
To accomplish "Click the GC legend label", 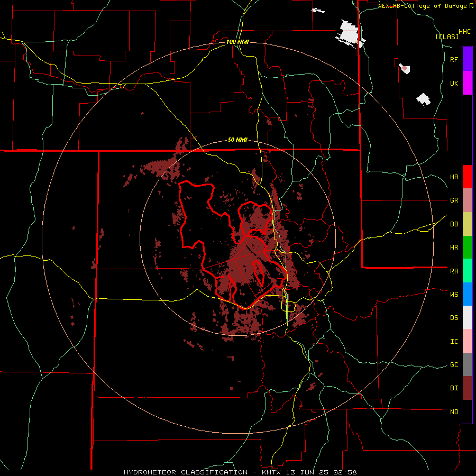I will point(454,364).
